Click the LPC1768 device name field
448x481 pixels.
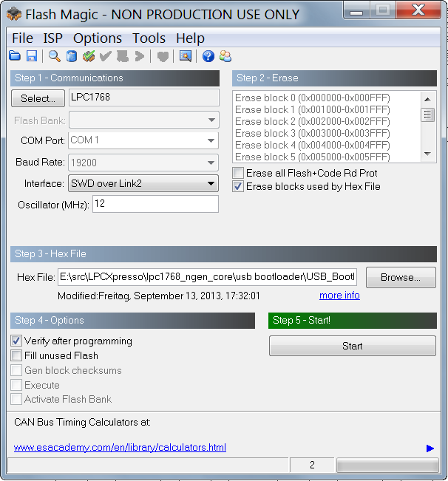pos(144,98)
